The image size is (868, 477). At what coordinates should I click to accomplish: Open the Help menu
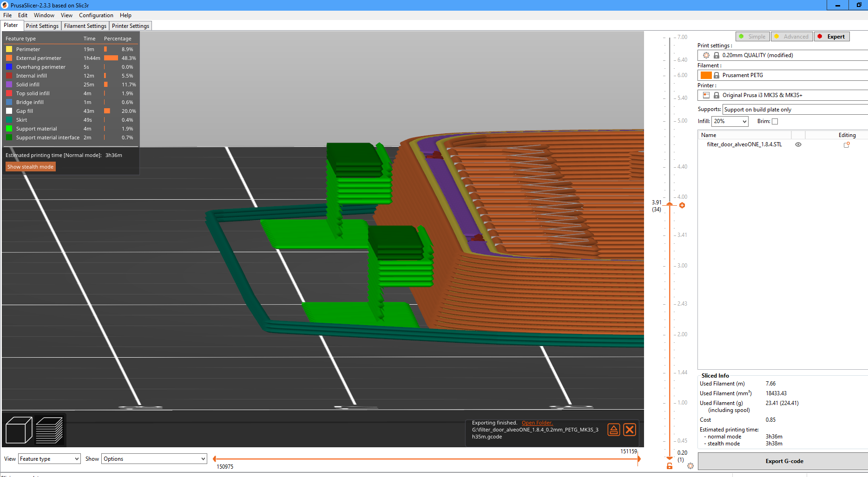click(125, 15)
